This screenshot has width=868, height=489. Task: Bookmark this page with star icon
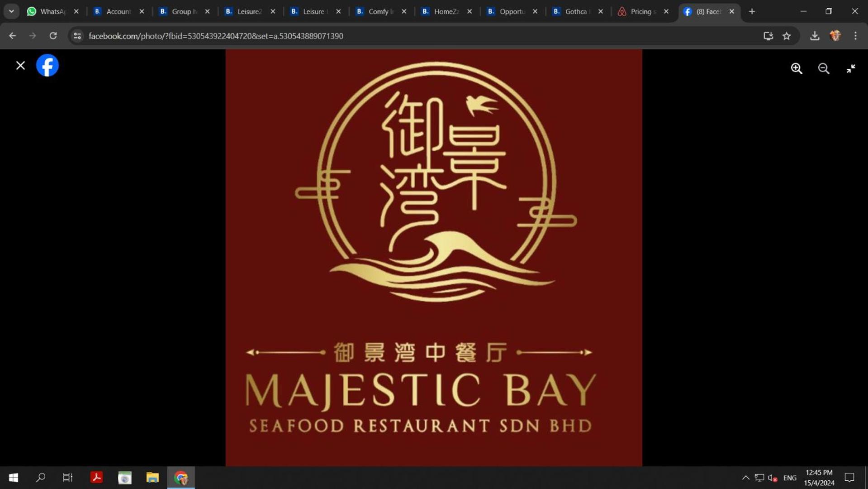787,36
